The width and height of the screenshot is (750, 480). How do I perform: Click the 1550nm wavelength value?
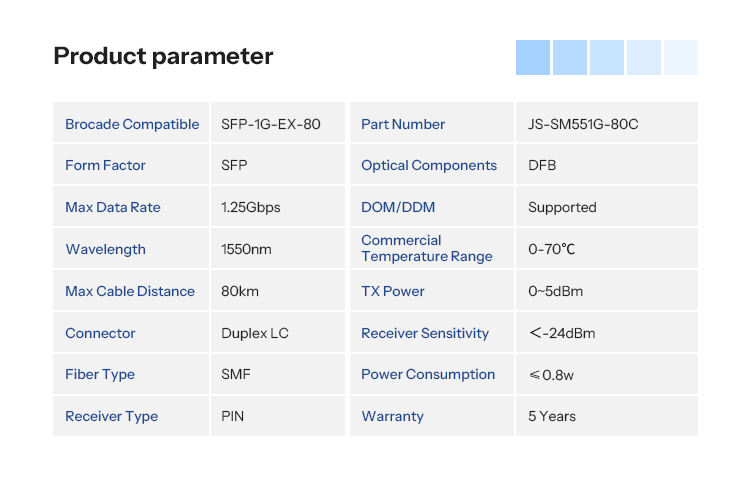point(246,249)
